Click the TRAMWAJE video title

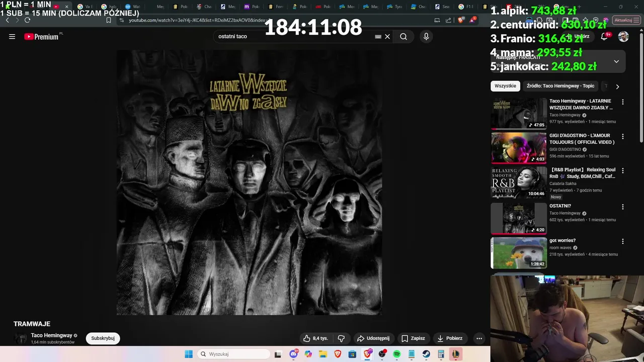32,324
